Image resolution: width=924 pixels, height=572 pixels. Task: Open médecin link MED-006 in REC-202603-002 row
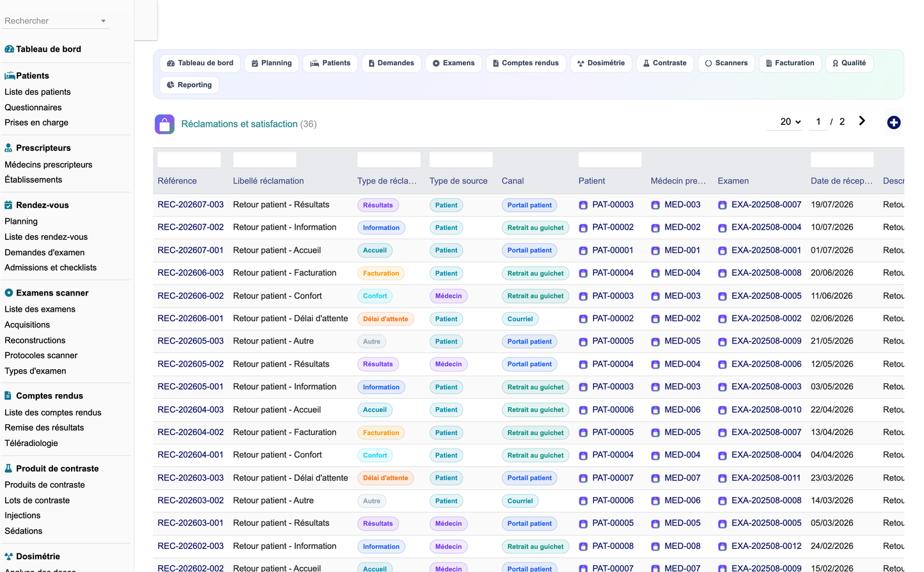point(682,501)
